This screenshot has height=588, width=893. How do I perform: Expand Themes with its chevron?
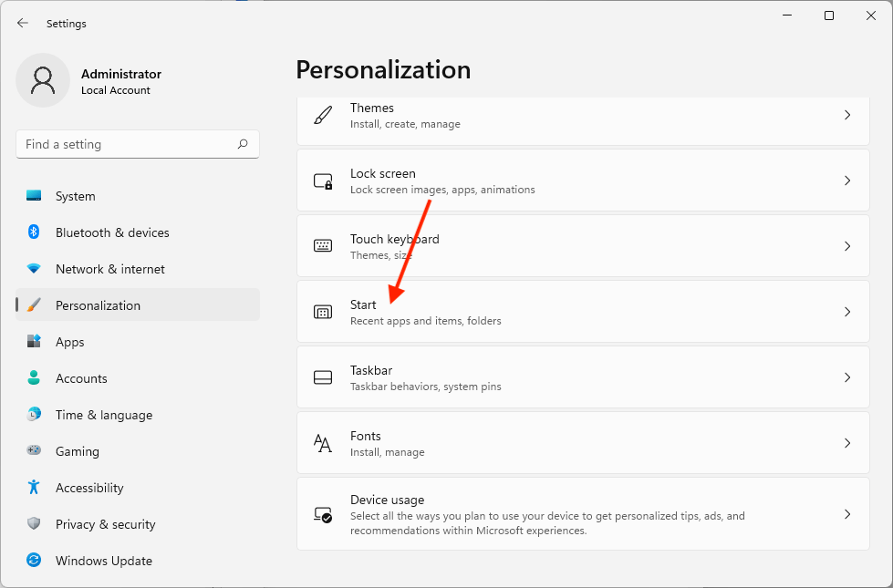point(847,115)
